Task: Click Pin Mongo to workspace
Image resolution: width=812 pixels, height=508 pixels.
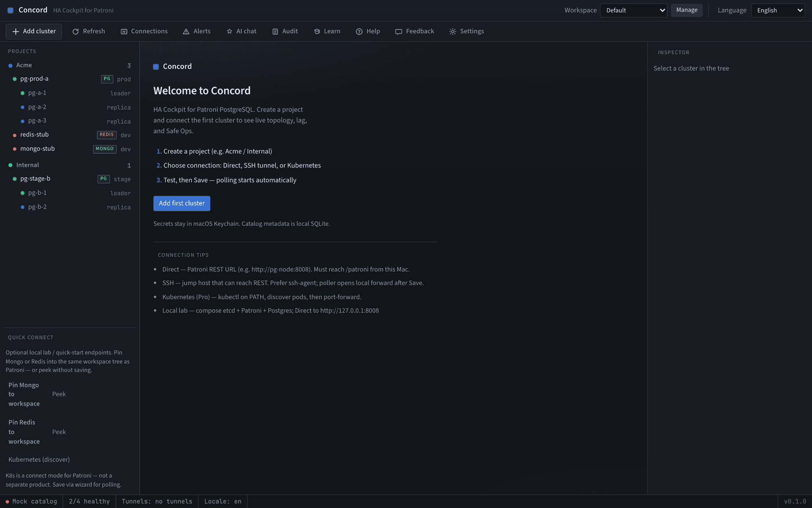Action: point(24,395)
